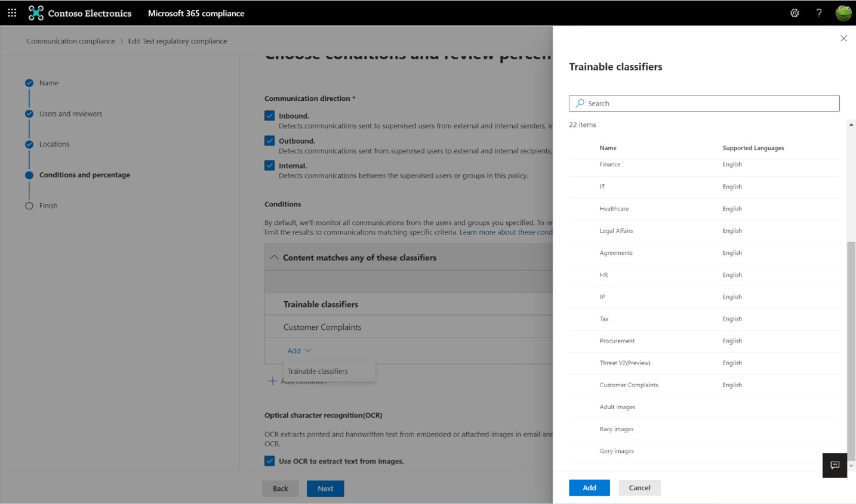The height and width of the screenshot is (504, 856).
Task: Click the Next button
Action: [x=325, y=488]
